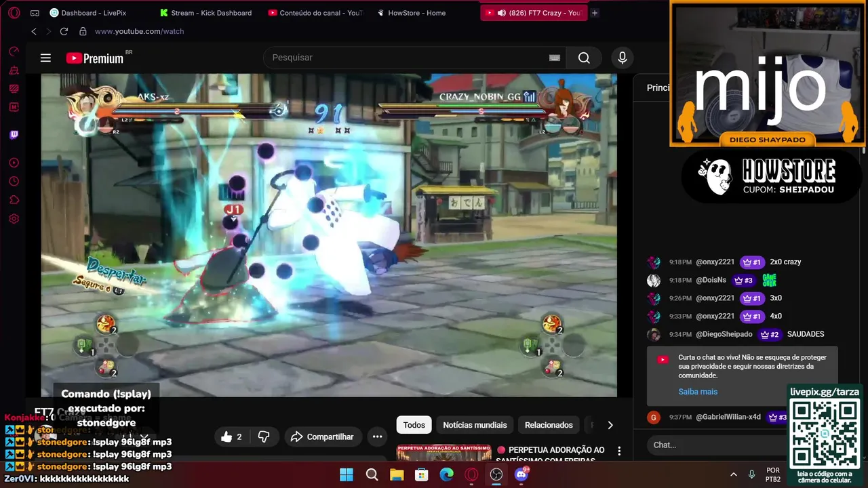Open Extensions puzzle icon in sidebar
Image resolution: width=868 pixels, height=488 pixels.
tap(14, 200)
